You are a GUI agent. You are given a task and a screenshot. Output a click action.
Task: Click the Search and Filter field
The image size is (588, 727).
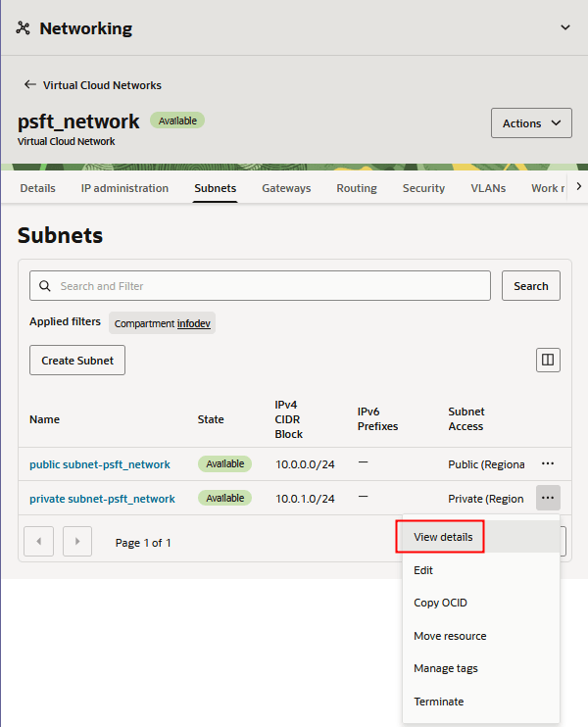(260, 286)
